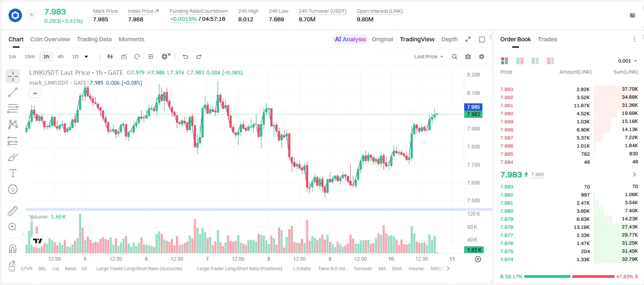
Task: Toggle the layout square icon beside Depth
Action: pyautogui.click(x=482, y=39)
